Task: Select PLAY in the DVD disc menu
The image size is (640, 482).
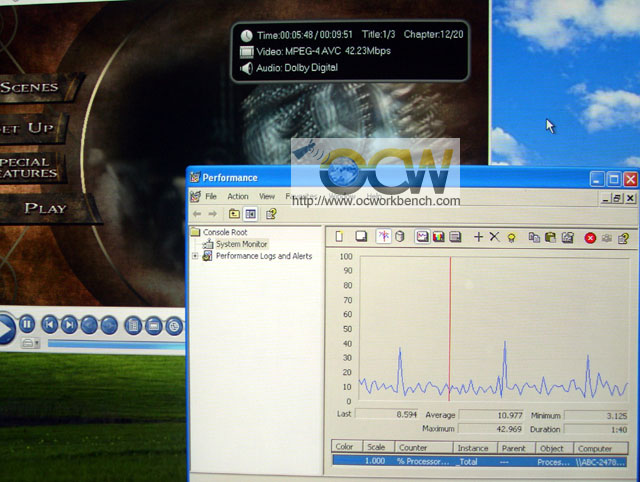Action: (x=45, y=208)
